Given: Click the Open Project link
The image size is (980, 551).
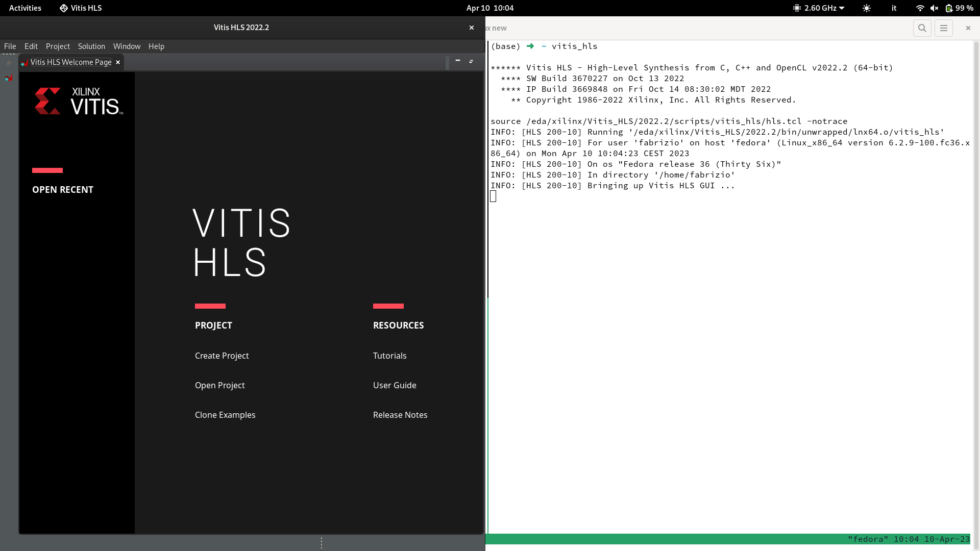Looking at the screenshot, I should click(x=219, y=385).
